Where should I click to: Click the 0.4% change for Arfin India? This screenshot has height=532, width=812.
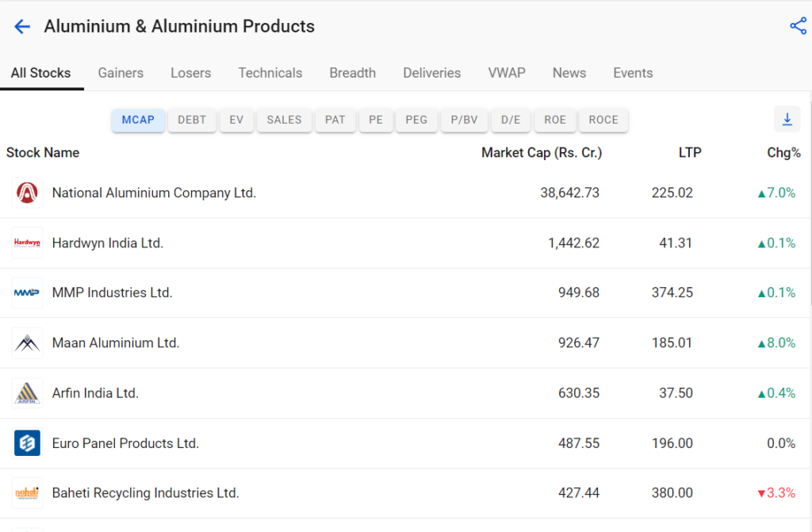(x=776, y=393)
